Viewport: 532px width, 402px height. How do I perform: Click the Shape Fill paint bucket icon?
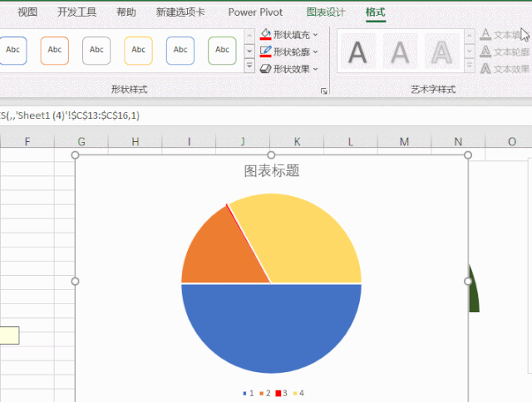coord(265,34)
